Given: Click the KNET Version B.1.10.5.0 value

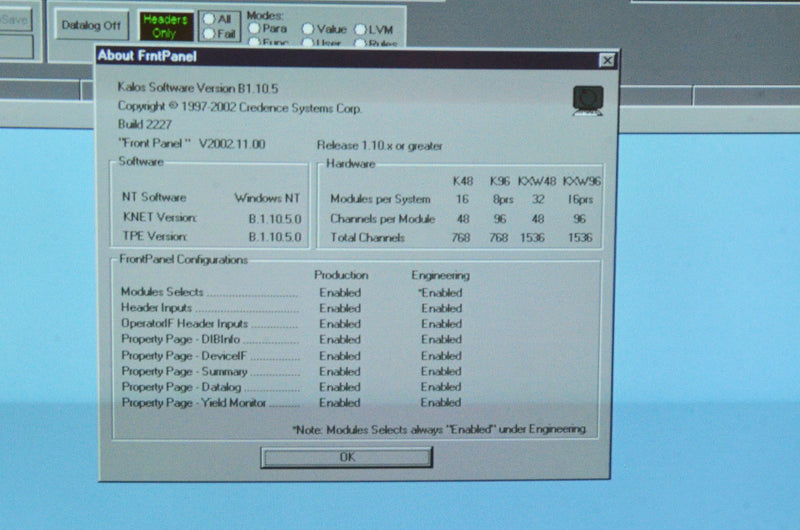Looking at the screenshot, I should 275,219.
